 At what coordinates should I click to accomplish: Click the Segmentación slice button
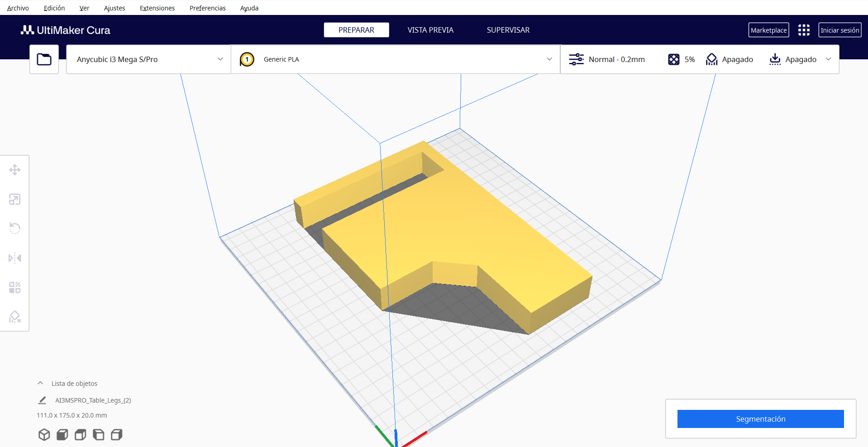click(761, 419)
